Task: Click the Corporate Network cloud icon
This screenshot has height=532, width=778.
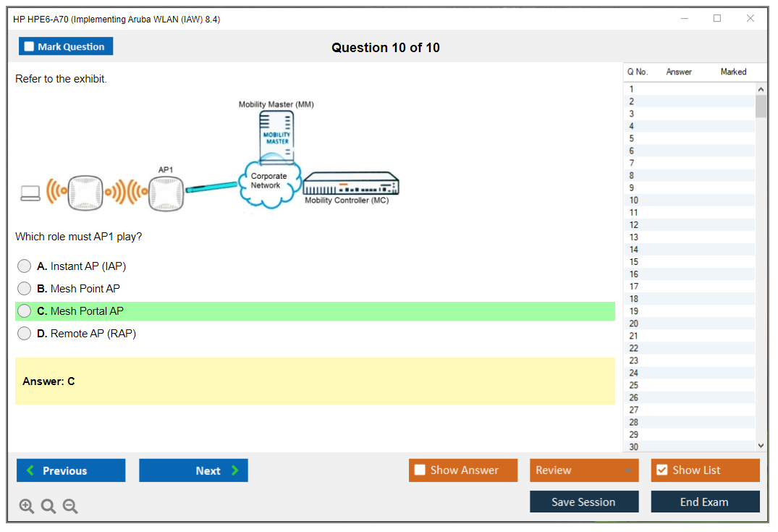Action: click(269, 185)
